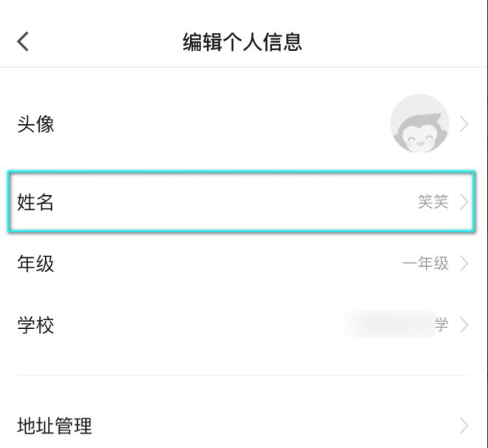The width and height of the screenshot is (488, 448).
Task: Click the empty middle area of the 头像 row
Action: point(222,124)
